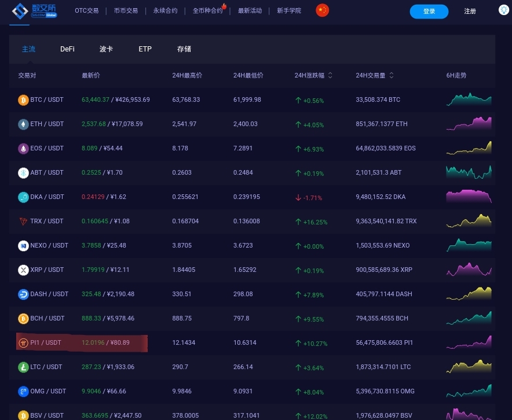Click the OMG coin icon
This screenshot has width=512, height=420.
23,391
